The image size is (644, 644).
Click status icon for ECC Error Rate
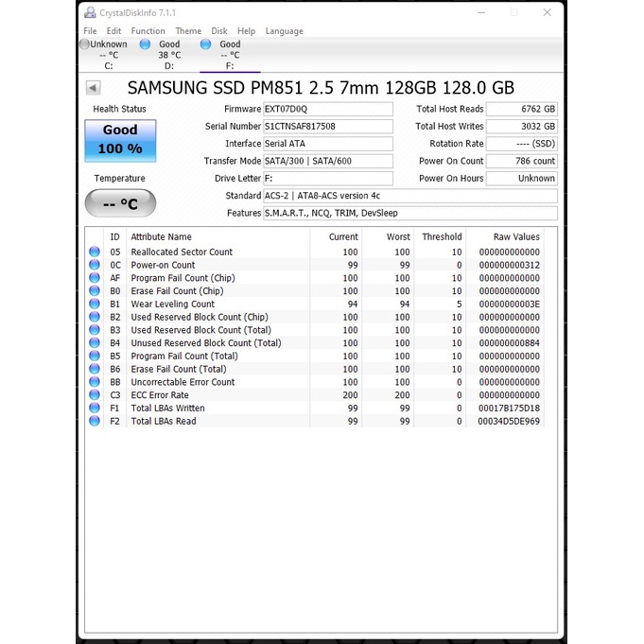tap(95, 394)
